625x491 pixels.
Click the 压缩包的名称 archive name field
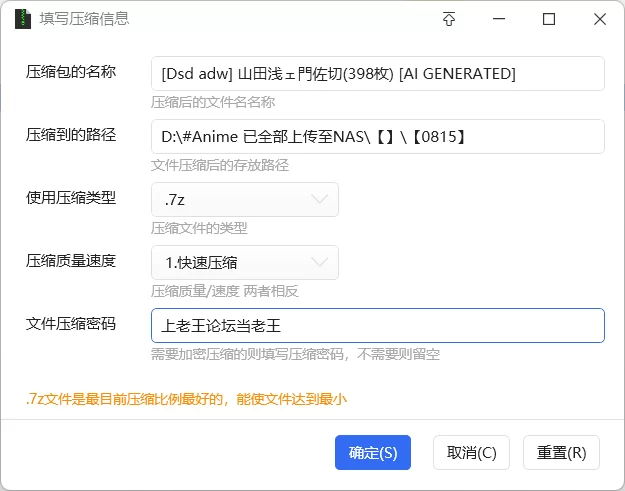tap(377, 73)
